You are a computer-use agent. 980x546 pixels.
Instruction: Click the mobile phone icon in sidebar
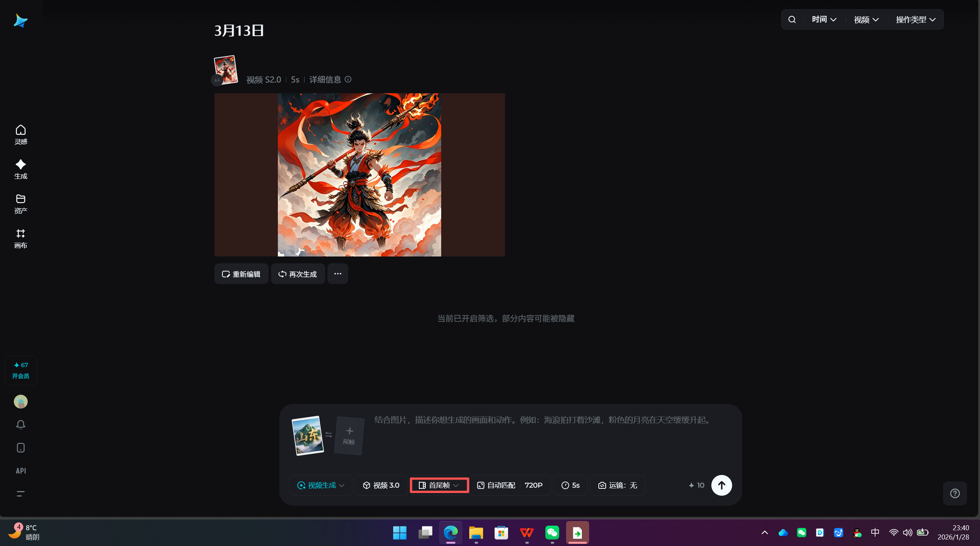[21, 448]
